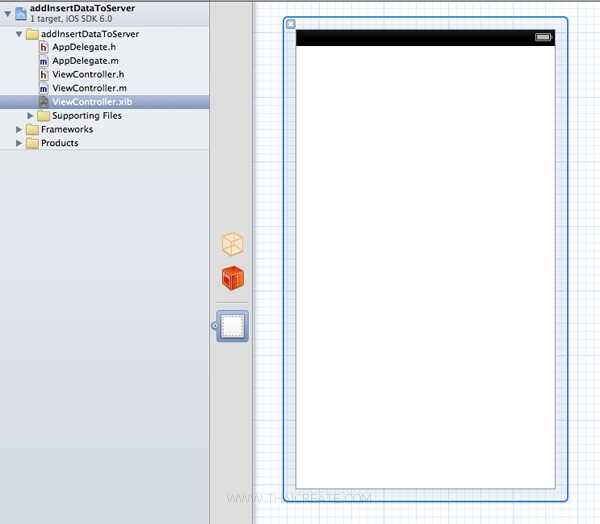Click the small dot beside the View object icon
The height and width of the screenshot is (524, 600).
215,326
